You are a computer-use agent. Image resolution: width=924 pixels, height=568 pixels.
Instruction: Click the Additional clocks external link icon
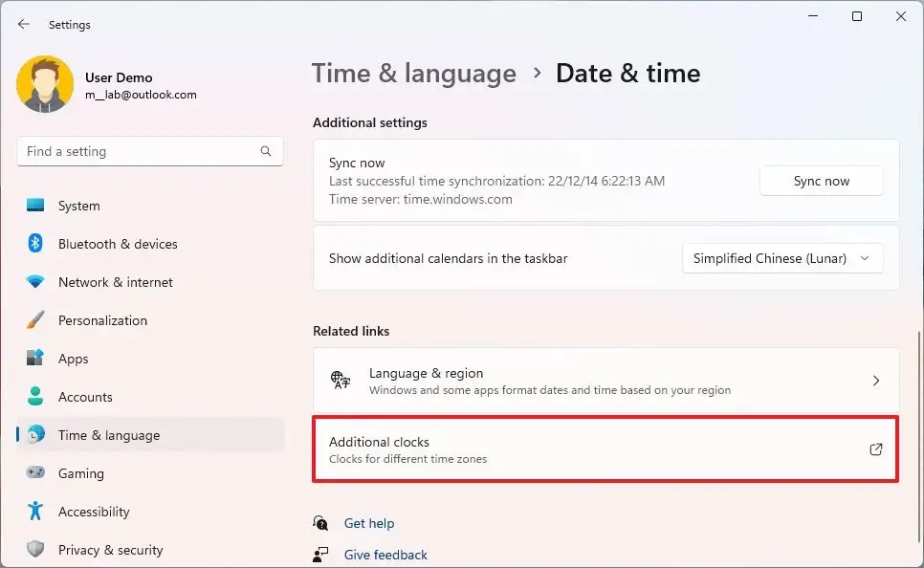(876, 449)
